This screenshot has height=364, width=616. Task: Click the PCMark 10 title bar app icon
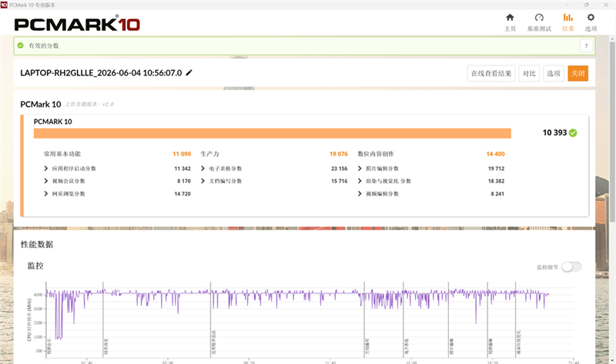point(4,5)
